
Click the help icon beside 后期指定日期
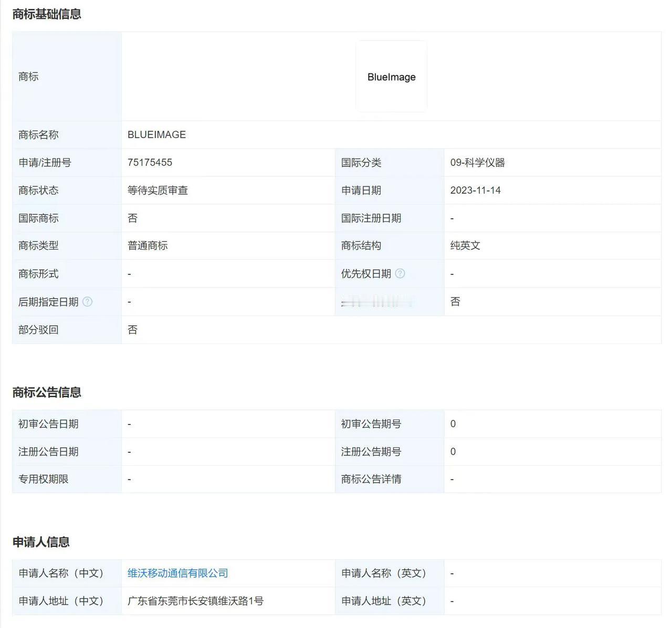pos(88,302)
